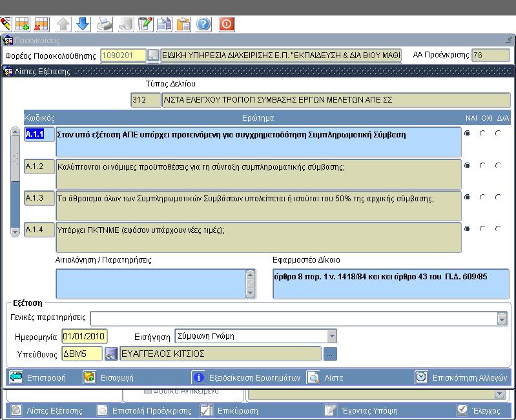
Task: Click the pencil edit icon in toolbar
Action: [x=6, y=25]
